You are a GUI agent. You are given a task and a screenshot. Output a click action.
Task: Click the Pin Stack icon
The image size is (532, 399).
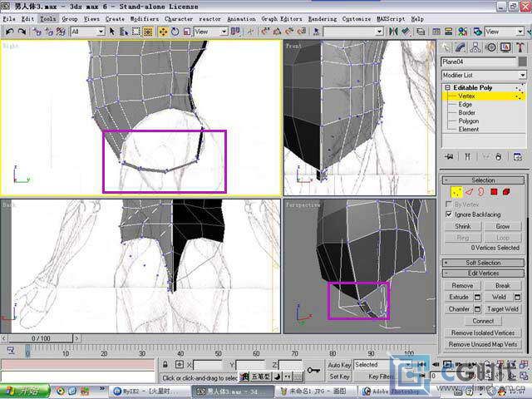(449, 157)
